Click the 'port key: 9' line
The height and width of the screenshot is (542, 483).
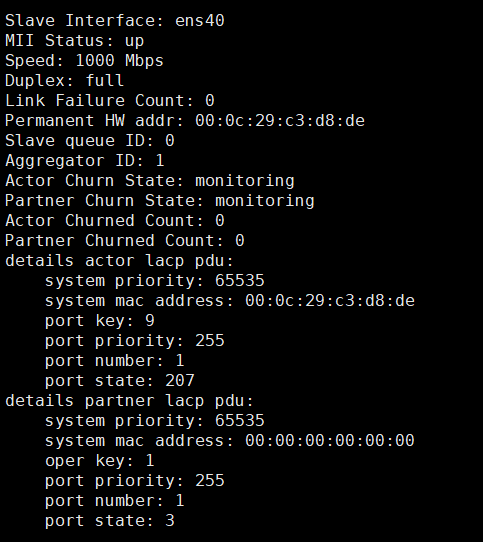100,321
